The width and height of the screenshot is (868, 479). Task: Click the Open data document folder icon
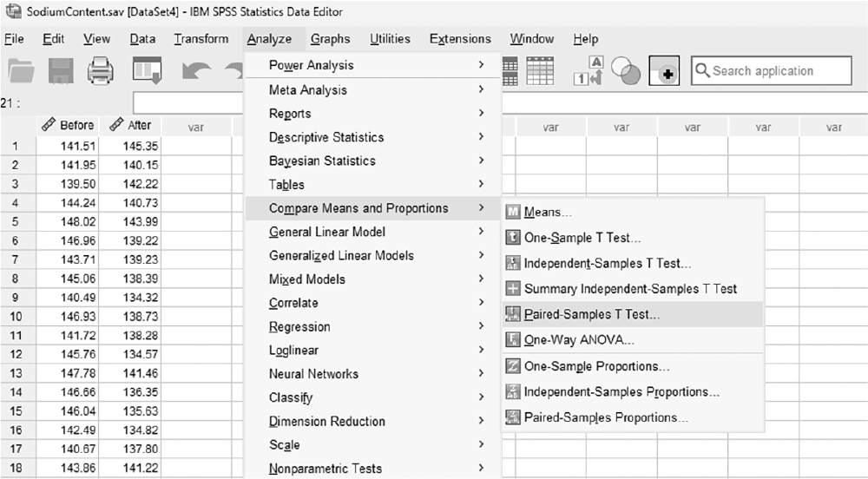[22, 71]
